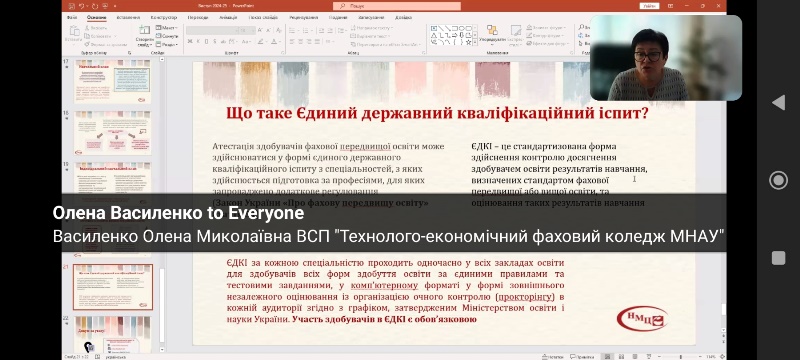
Task: Toggle align text left
Action: pos(292,41)
